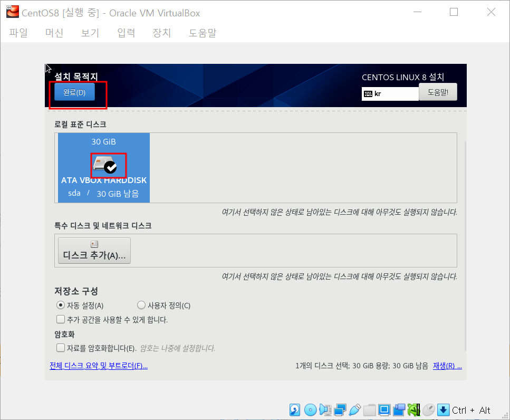Click the 디스크 추가(A)... button
Screen dimensions: 510x420
pyautogui.click(x=94, y=251)
